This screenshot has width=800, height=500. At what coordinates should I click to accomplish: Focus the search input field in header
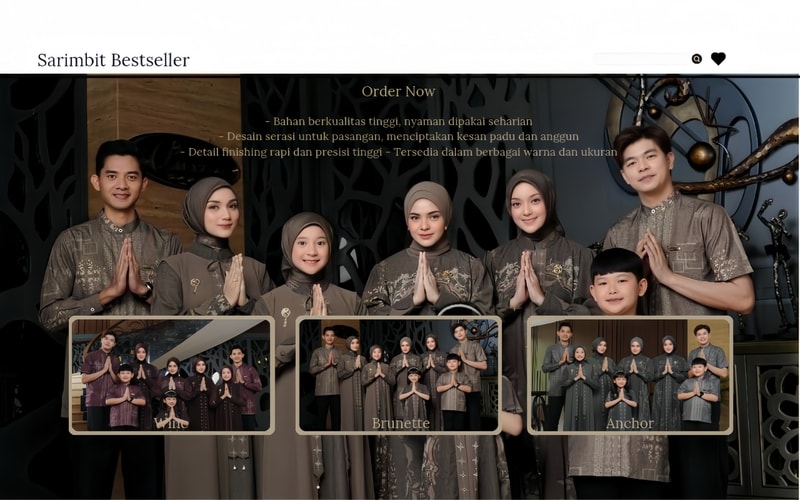pos(642,59)
